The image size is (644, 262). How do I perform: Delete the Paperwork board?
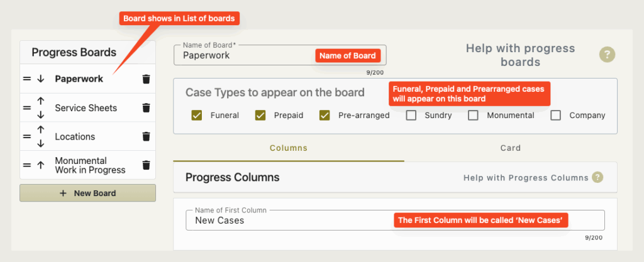click(x=146, y=79)
